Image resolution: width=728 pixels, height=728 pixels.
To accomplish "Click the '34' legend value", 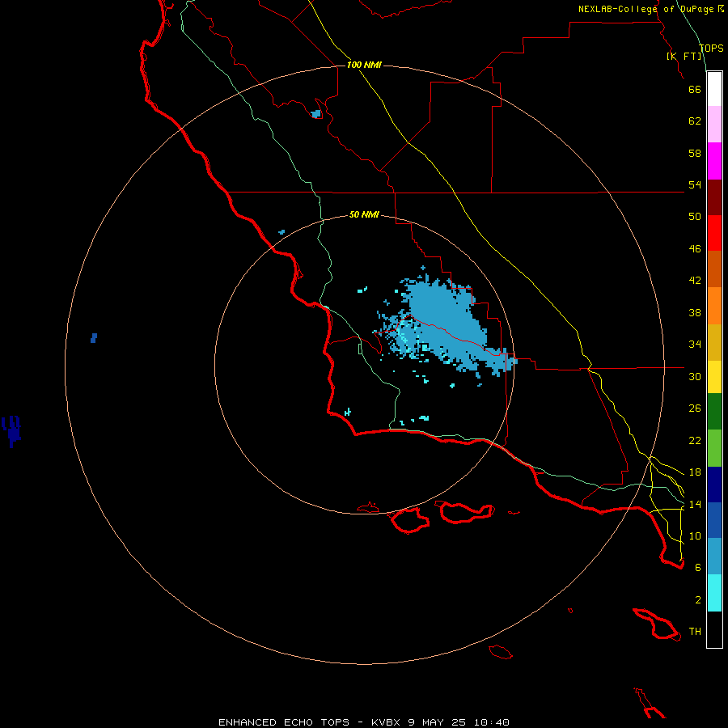I will (x=695, y=345).
